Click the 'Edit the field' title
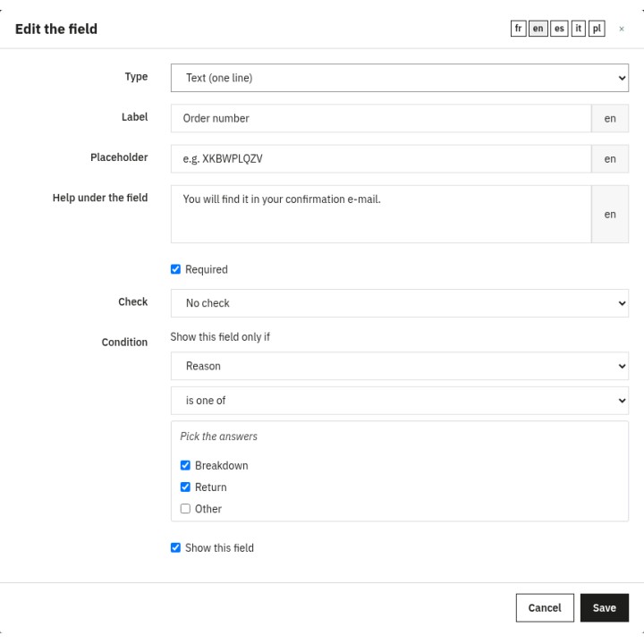The height and width of the screenshot is (644, 644). [x=56, y=29]
